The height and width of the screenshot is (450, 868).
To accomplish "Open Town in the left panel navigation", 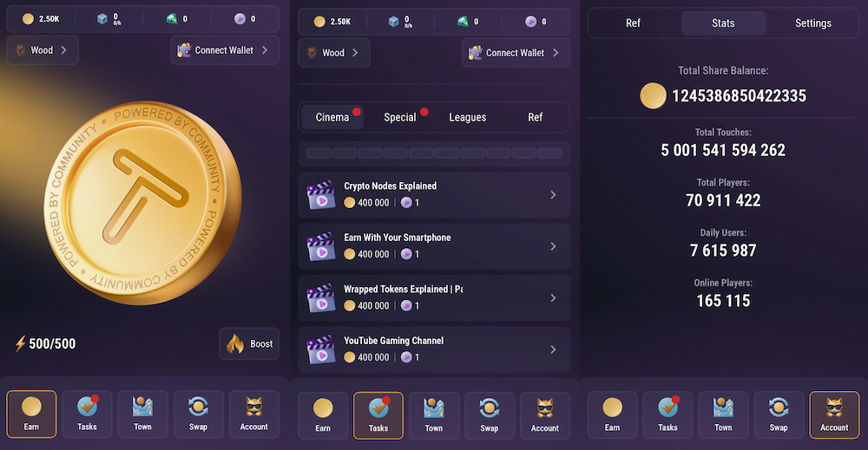I will 142,414.
